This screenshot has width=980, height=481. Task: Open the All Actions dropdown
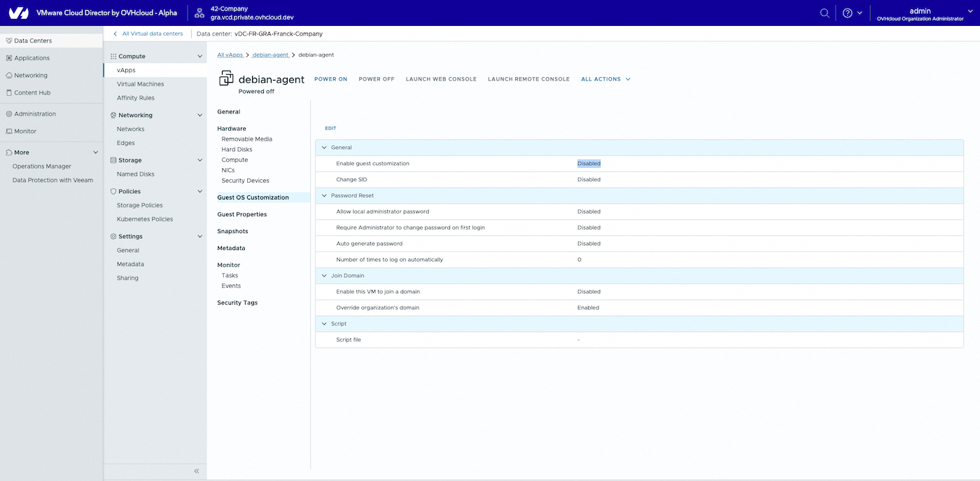605,79
